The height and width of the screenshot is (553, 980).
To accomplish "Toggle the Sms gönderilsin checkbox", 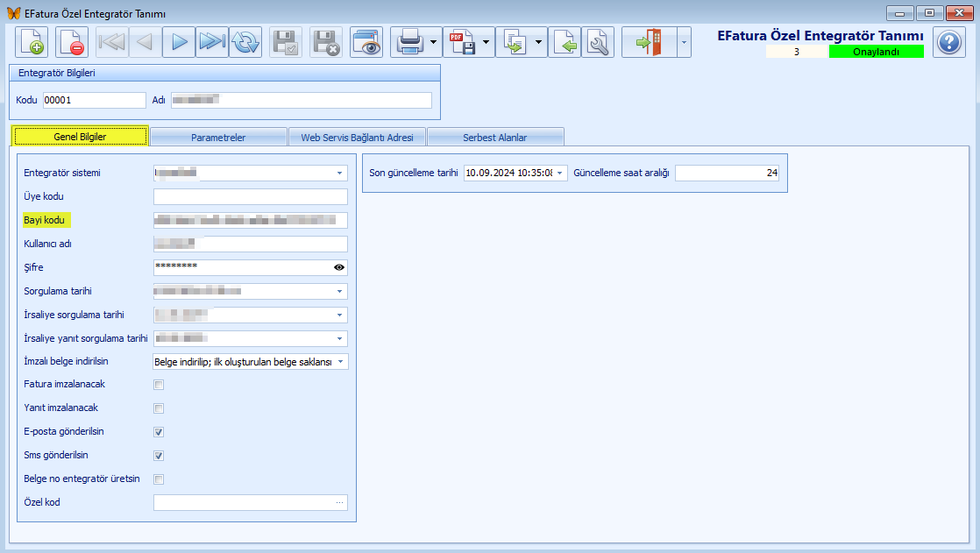I will pyautogui.click(x=159, y=456).
